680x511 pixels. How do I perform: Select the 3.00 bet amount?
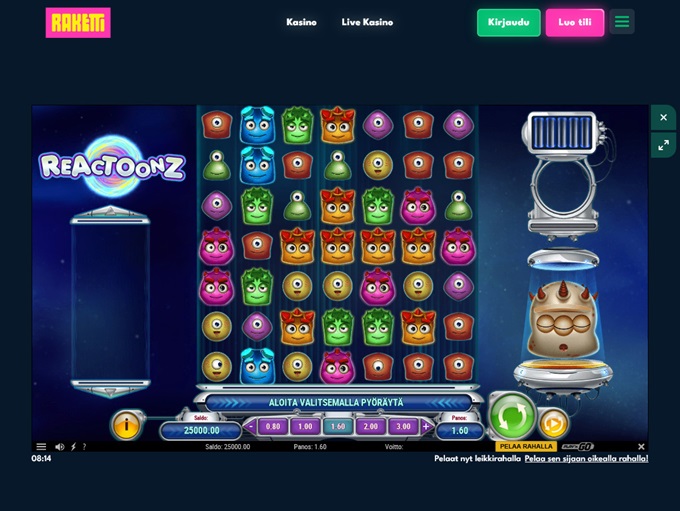(403, 426)
